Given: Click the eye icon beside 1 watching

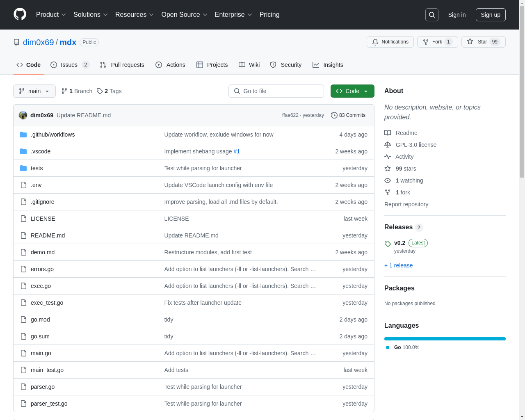Looking at the screenshot, I should [388, 180].
